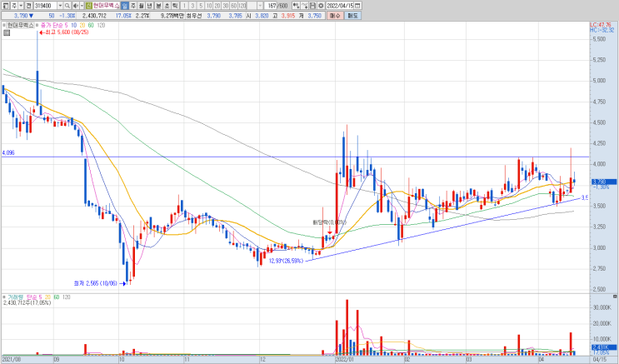Viewport: 619px width, 364px height.
Task: Click the 매도 sell button
Action: click(352, 16)
